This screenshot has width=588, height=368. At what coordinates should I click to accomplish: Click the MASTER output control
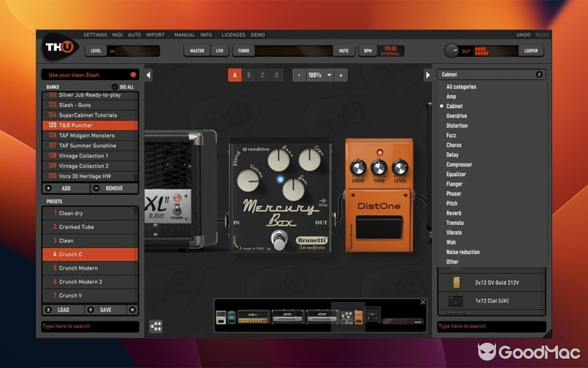(196, 51)
